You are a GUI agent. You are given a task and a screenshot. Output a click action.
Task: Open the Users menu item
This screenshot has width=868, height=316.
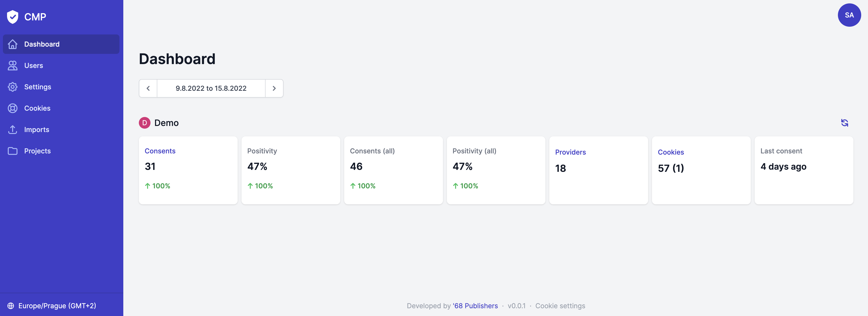tap(34, 65)
